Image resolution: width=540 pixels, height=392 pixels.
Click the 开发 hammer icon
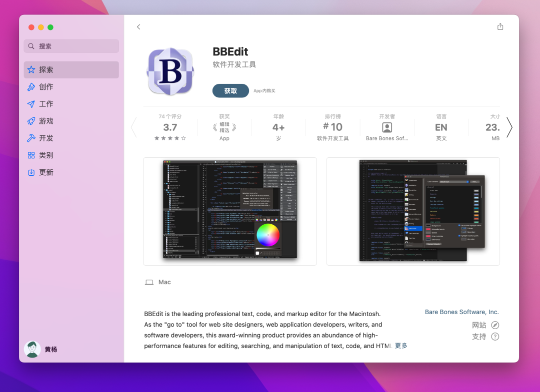[x=31, y=138]
